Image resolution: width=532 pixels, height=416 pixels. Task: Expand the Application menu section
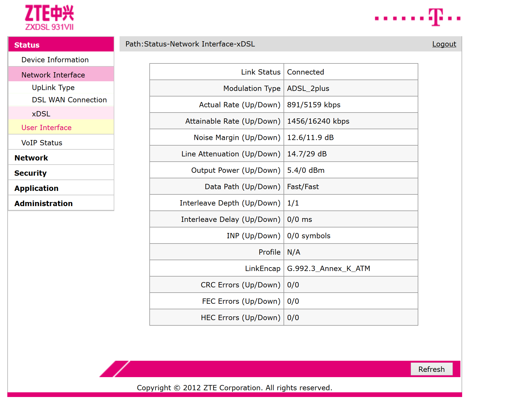(36, 189)
